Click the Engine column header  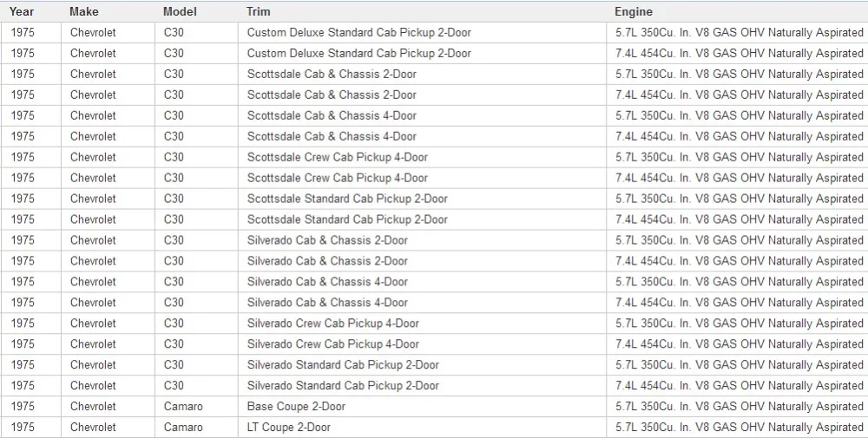click(x=634, y=11)
